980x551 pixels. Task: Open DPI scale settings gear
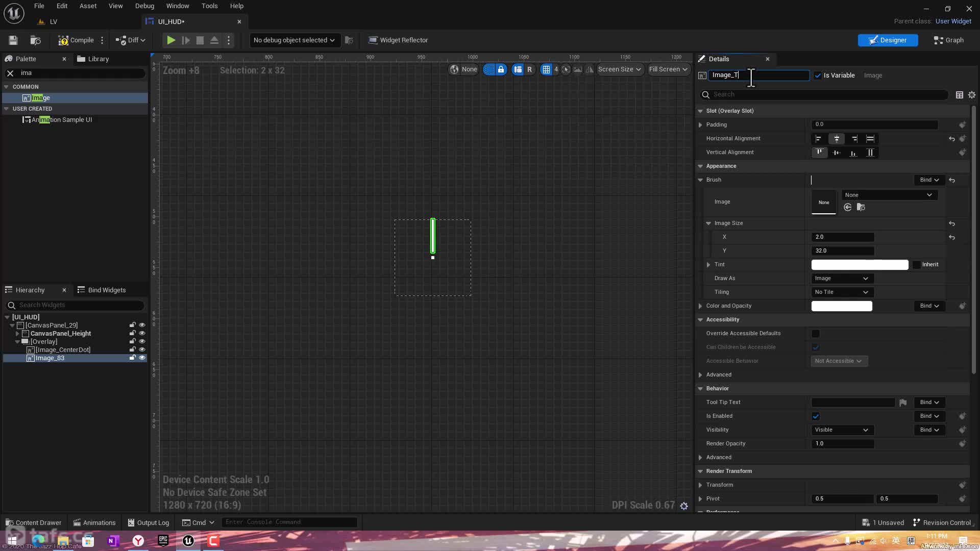click(684, 506)
